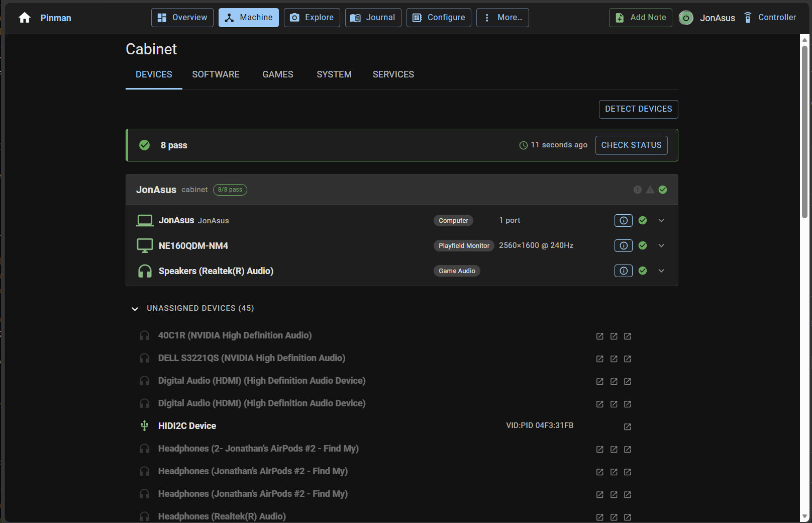Go to the Pinman home icon
The height and width of the screenshot is (523, 812).
(x=25, y=18)
